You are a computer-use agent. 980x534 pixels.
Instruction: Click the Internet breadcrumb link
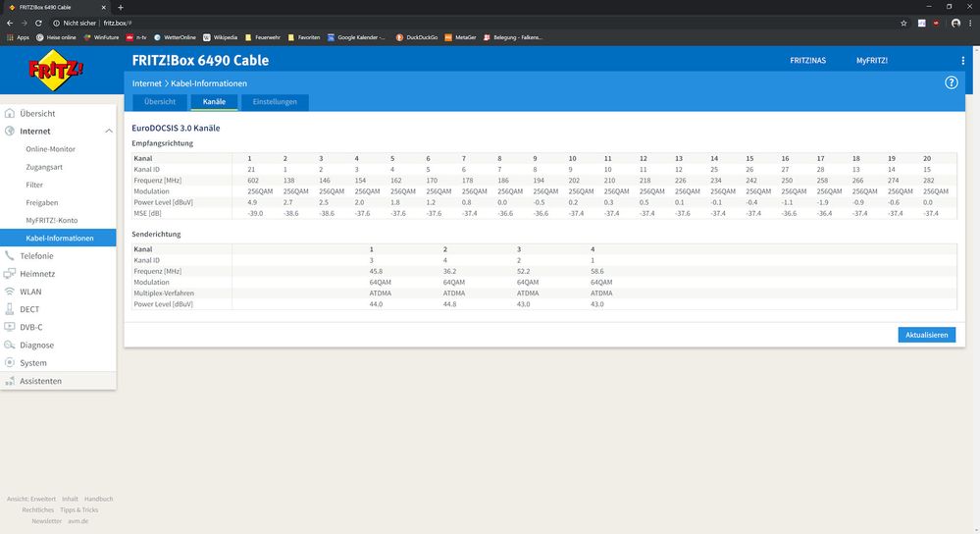[x=147, y=83]
